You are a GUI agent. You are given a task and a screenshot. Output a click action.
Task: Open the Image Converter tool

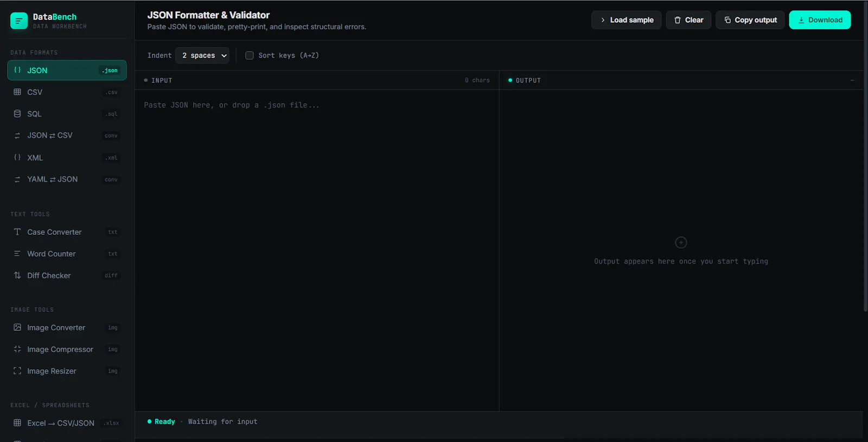[x=67, y=327]
